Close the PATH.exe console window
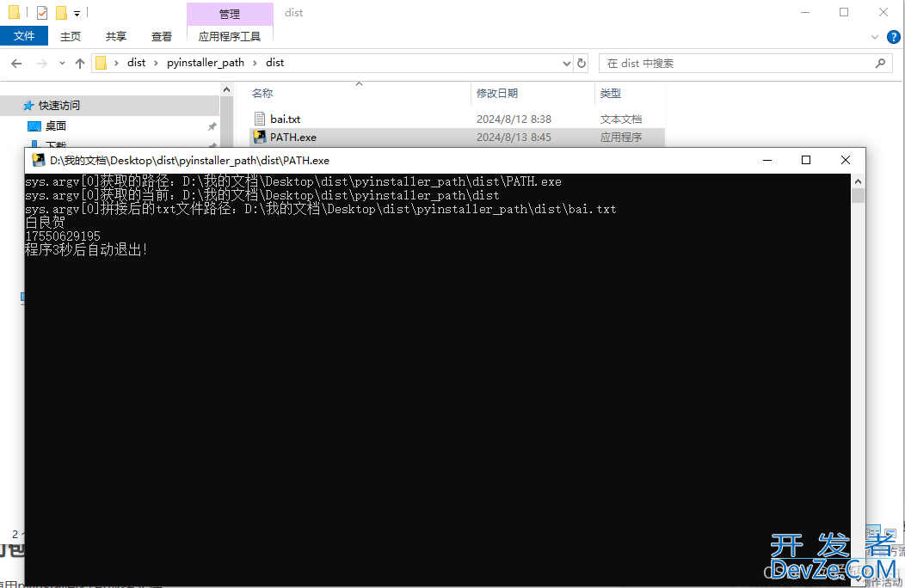 pyautogui.click(x=845, y=160)
